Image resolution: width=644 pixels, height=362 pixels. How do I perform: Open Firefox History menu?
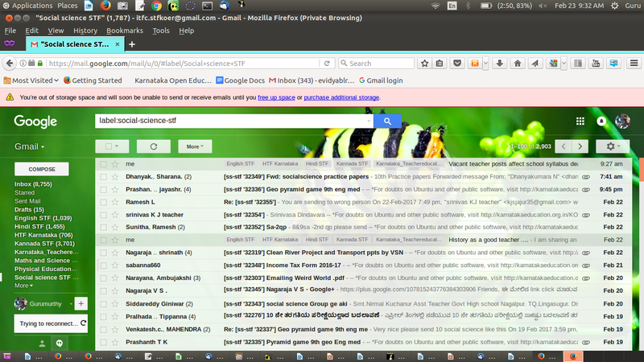(x=85, y=31)
